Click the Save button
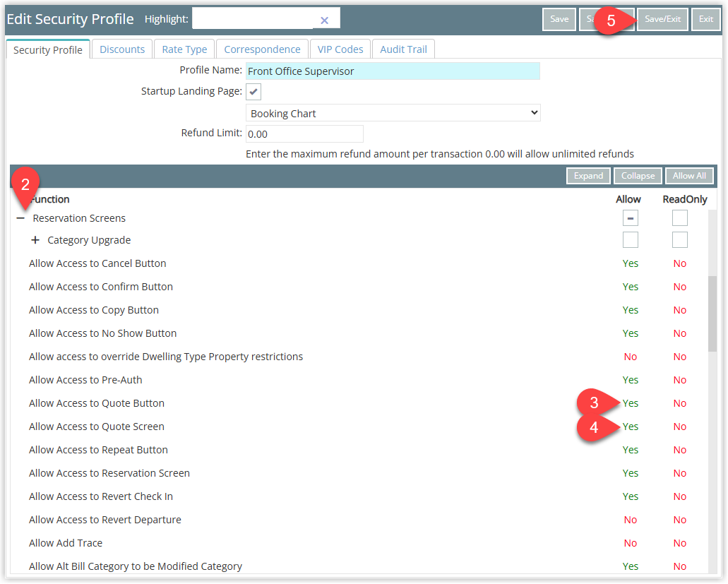This screenshot has height=584, width=728. click(559, 19)
